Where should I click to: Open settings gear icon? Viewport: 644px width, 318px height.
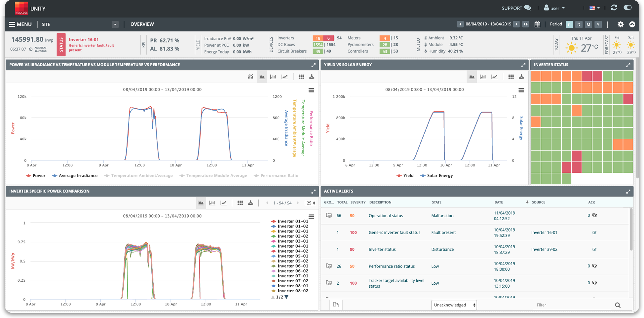click(x=621, y=24)
